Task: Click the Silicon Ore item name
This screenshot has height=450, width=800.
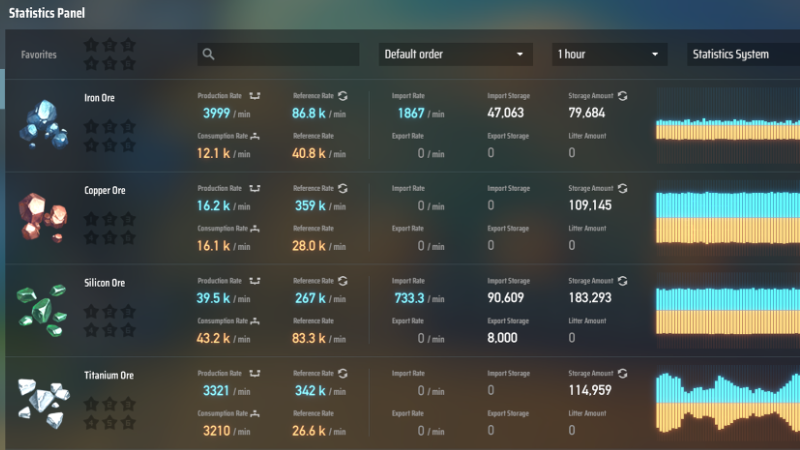Action: [x=104, y=283]
